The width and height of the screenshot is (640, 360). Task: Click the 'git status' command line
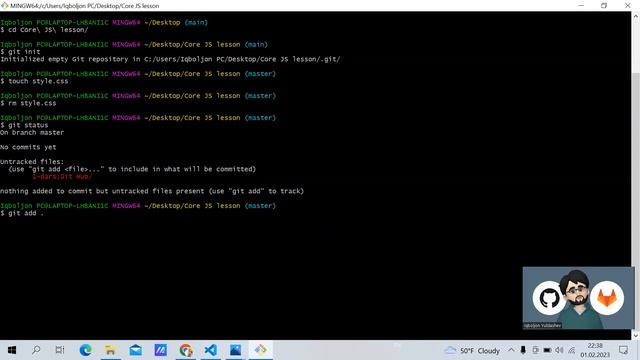point(24,125)
